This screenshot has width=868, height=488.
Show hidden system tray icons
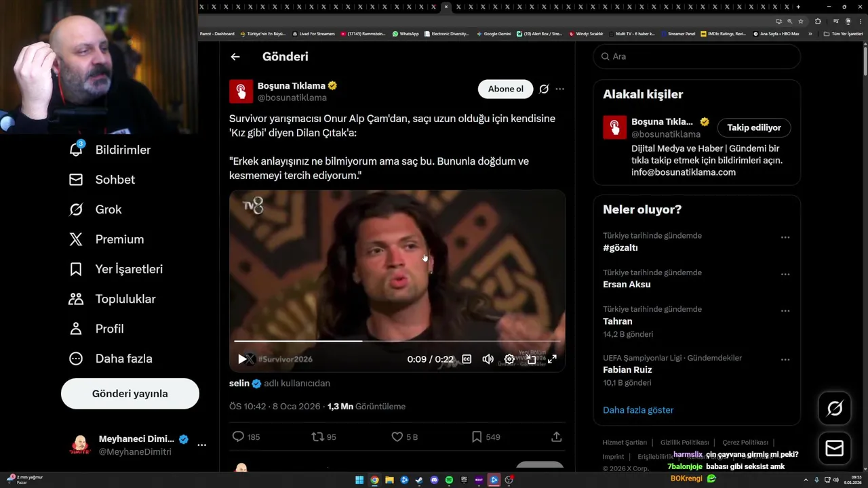[x=806, y=480]
